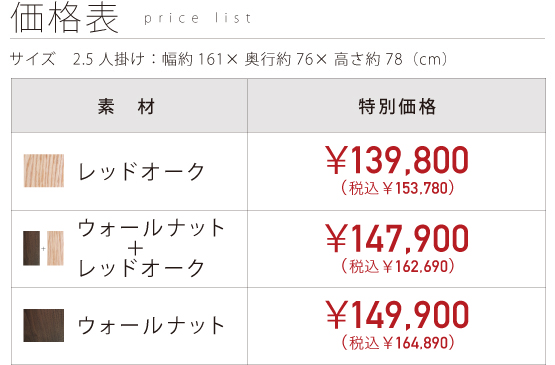Screen dimensions: 555x365
Task: Click the small plus sign between swatches
Action: [43, 249]
